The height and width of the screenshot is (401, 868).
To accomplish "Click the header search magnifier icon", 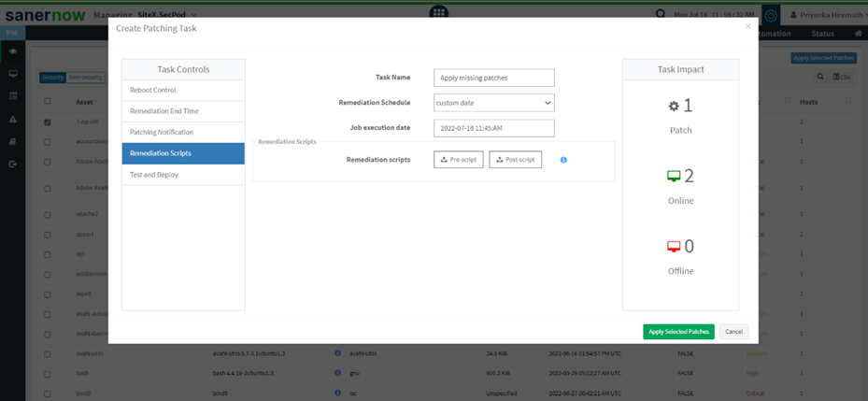I will coord(660,14).
